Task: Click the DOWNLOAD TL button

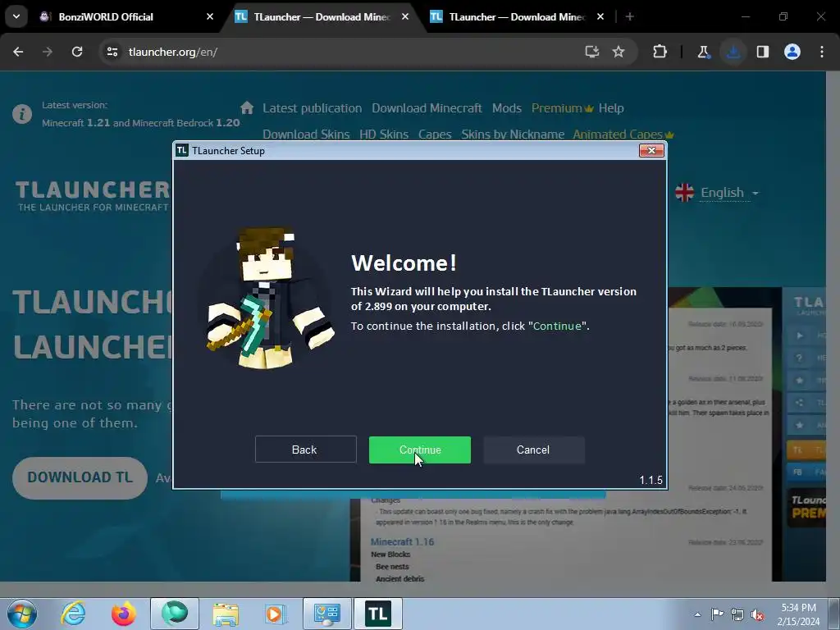Action: (x=80, y=478)
